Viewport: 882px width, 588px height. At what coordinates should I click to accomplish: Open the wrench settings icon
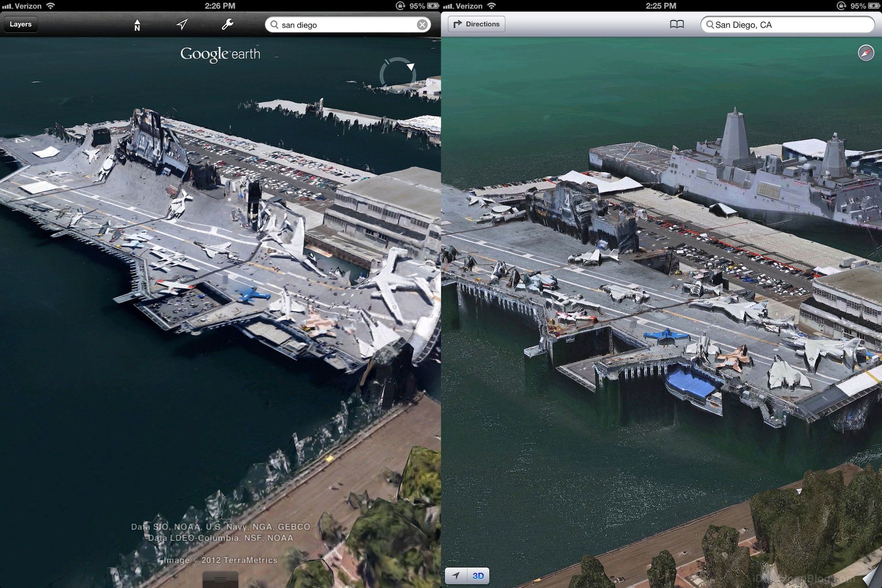coord(227,24)
